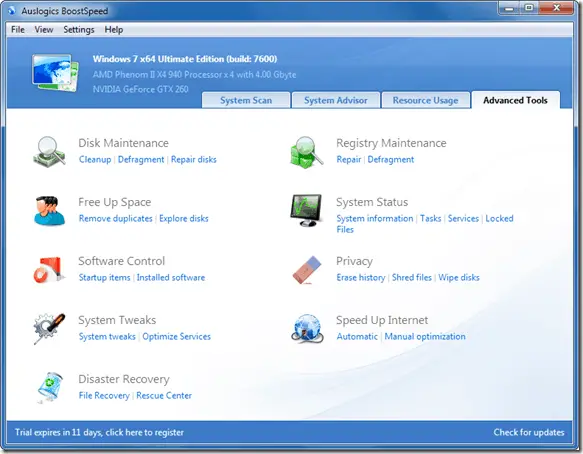Open the Wipe disks link
Viewport: 583px width, 454px height.
[459, 277]
